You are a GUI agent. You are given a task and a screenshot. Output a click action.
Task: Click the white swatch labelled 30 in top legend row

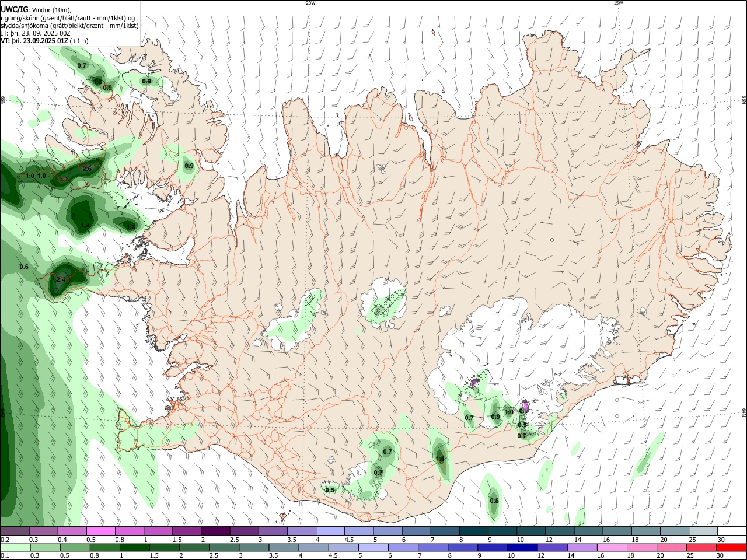click(x=731, y=531)
